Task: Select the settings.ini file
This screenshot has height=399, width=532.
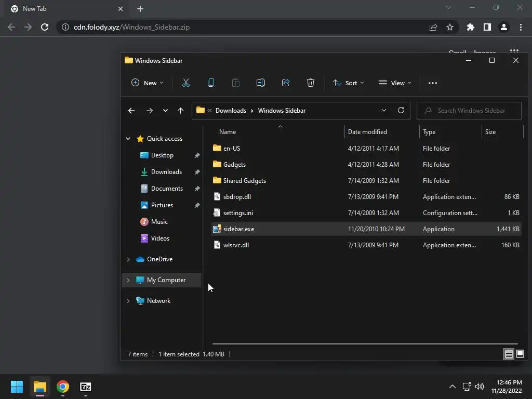Action: click(366, 212)
